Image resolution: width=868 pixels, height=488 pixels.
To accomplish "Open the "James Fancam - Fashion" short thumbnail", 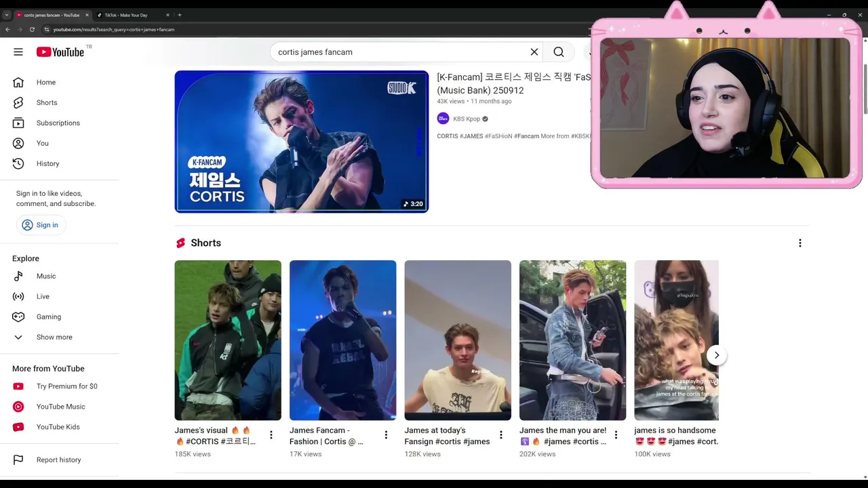I will [343, 340].
